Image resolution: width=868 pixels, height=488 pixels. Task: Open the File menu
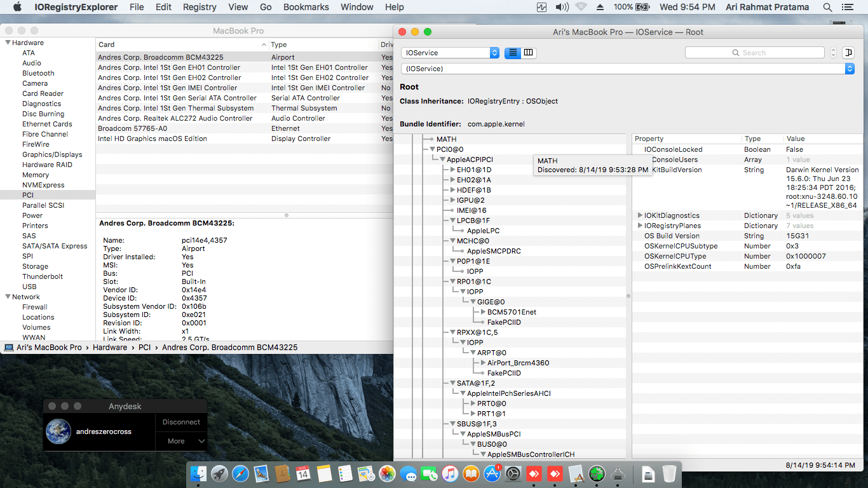[x=137, y=7]
